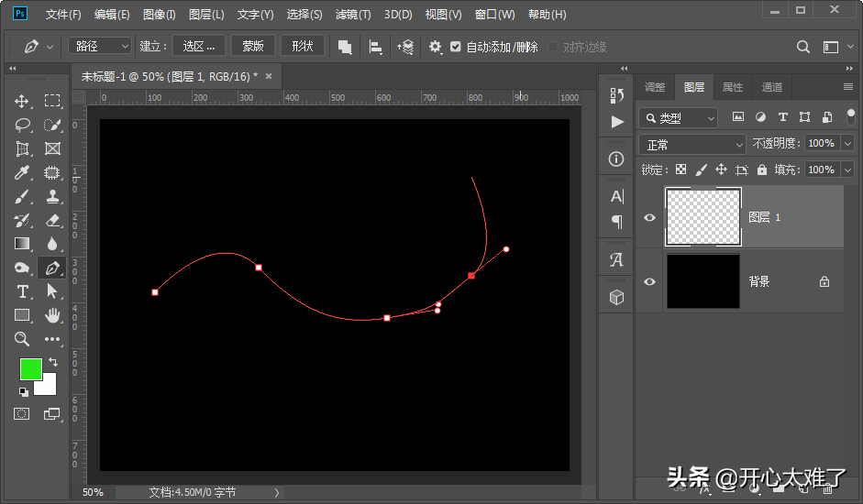Toggle lock all layer attributes
Image resolution: width=863 pixels, height=504 pixels.
pos(762,170)
